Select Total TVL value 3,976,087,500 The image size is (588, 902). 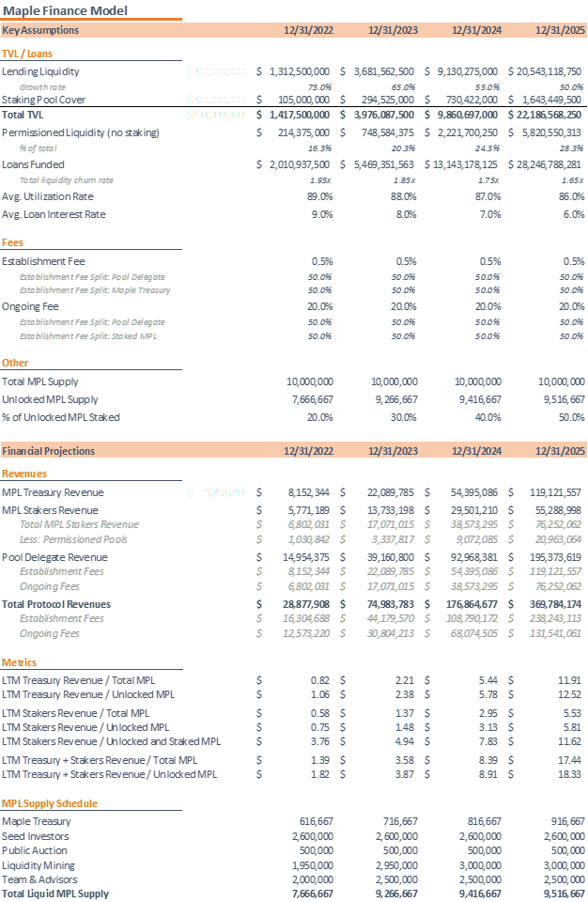coord(384,115)
